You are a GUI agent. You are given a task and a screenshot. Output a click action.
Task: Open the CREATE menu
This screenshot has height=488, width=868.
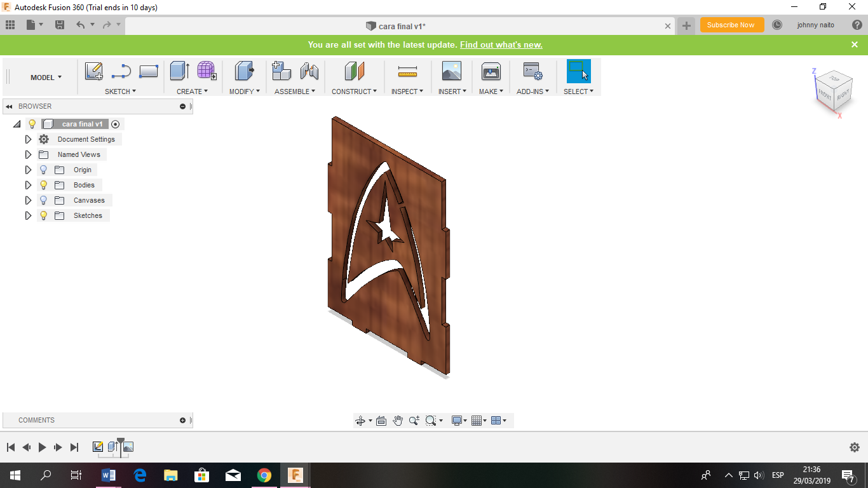pos(193,91)
